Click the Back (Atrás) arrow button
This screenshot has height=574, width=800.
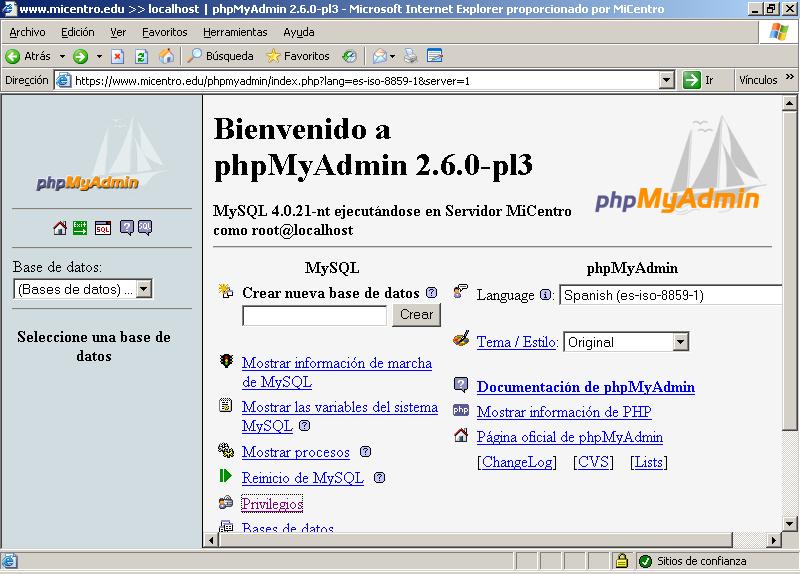click(29, 56)
